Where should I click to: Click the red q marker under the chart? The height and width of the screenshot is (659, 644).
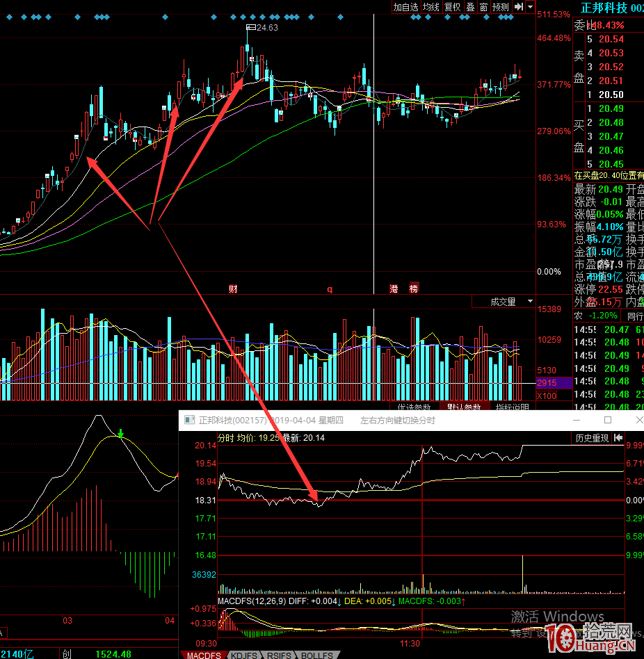click(x=330, y=289)
